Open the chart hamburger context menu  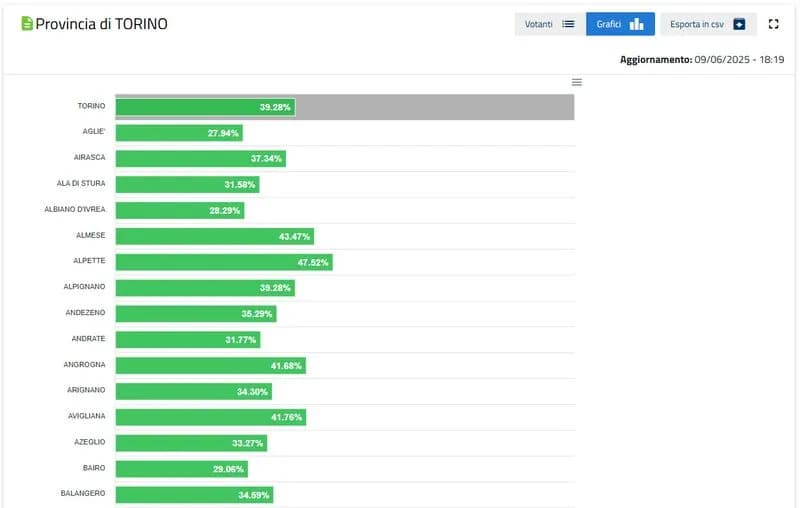(x=576, y=82)
